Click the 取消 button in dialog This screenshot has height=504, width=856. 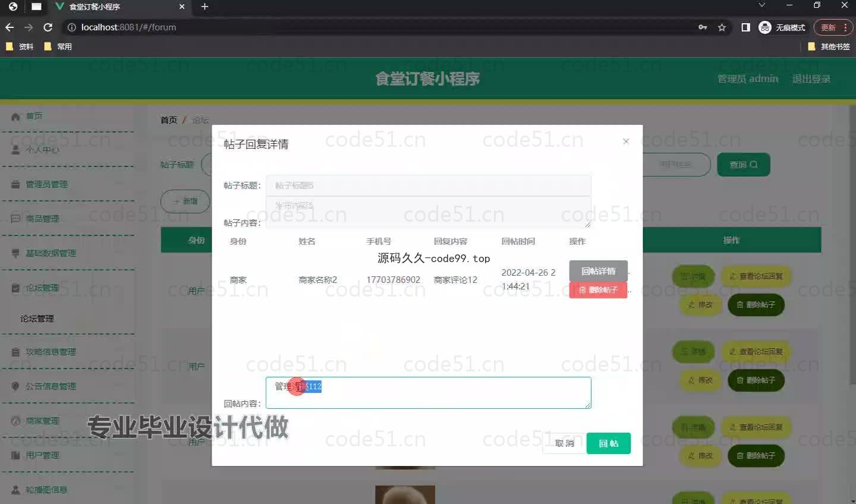(564, 443)
